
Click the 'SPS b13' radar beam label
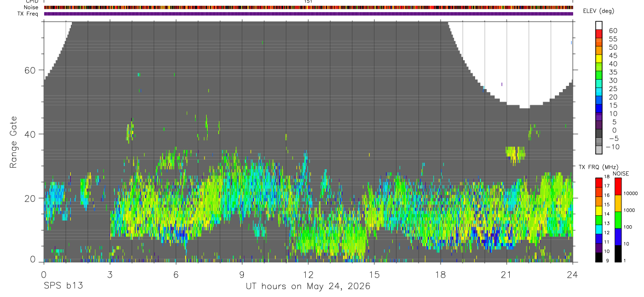tap(63, 286)
